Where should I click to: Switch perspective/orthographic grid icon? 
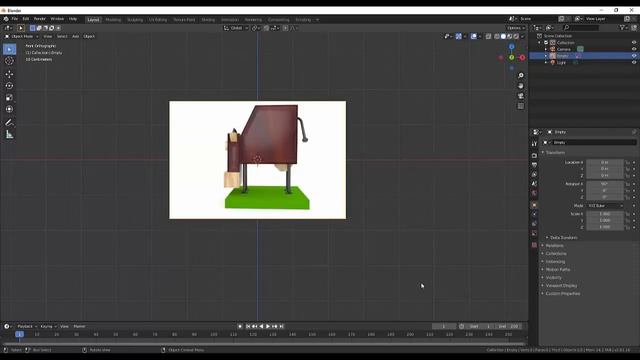click(521, 106)
